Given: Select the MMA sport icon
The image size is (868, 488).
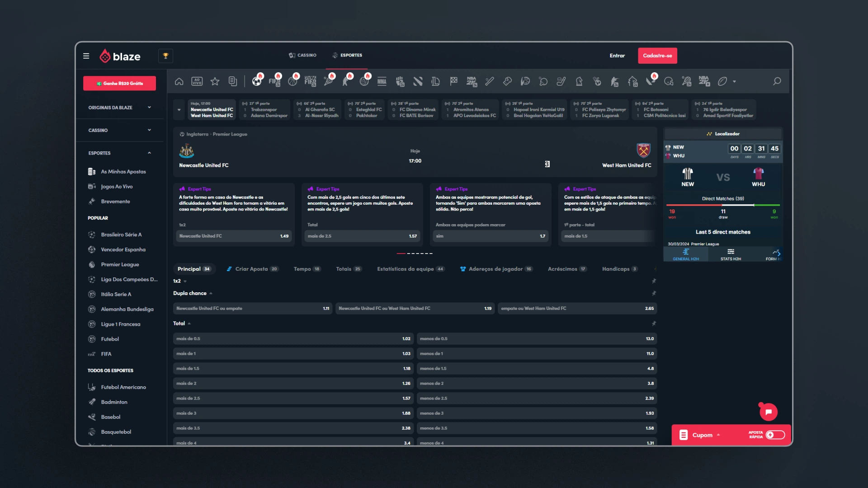Looking at the screenshot, I should click(x=382, y=82).
